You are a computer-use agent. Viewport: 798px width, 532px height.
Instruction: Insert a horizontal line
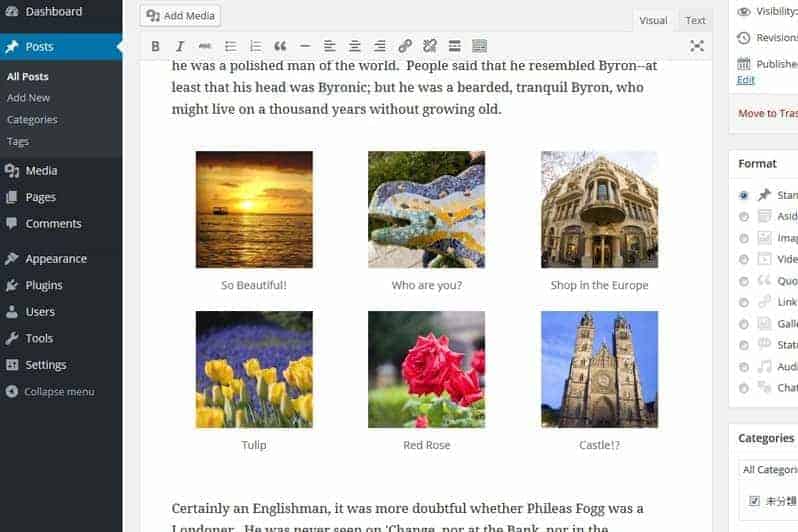(305, 46)
